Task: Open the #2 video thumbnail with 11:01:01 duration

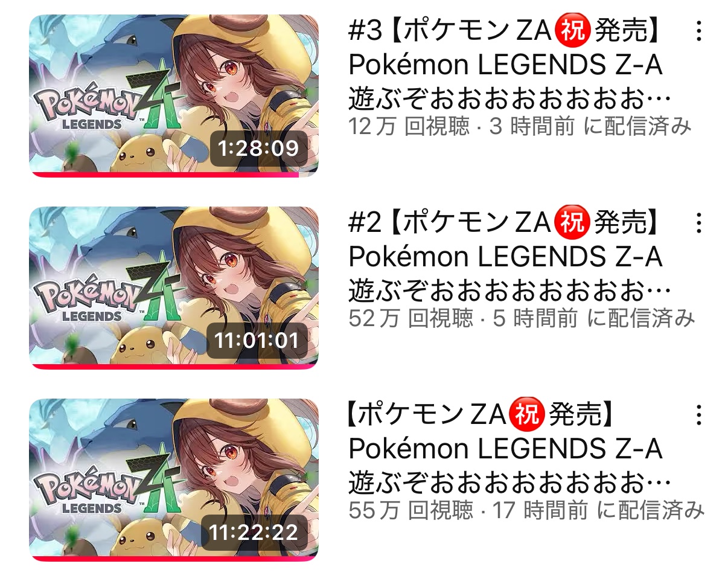Action: tap(174, 287)
